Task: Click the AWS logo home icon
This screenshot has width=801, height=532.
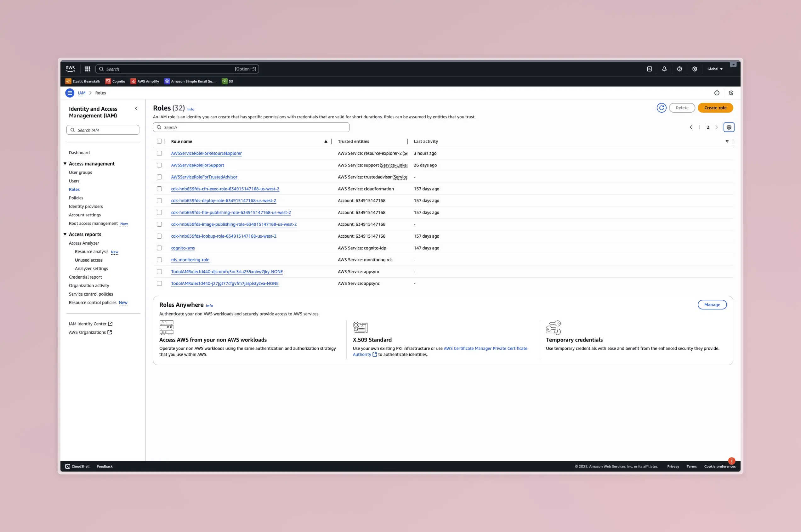Action: point(70,69)
